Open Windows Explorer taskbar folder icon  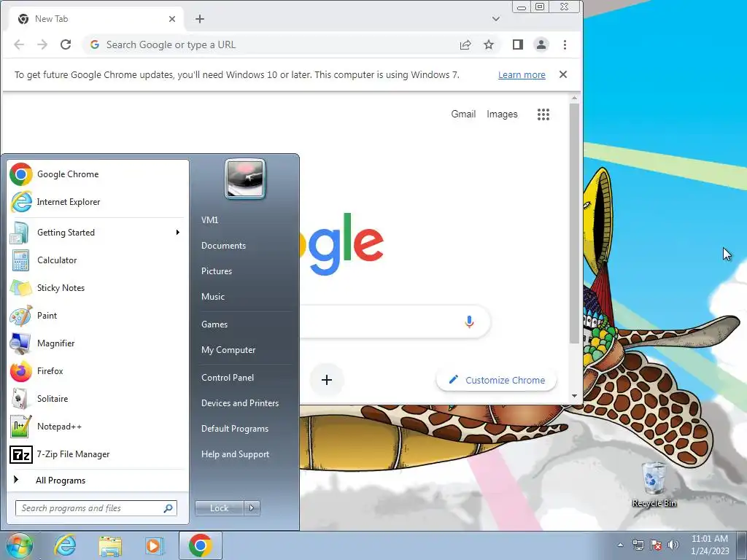[110, 545]
